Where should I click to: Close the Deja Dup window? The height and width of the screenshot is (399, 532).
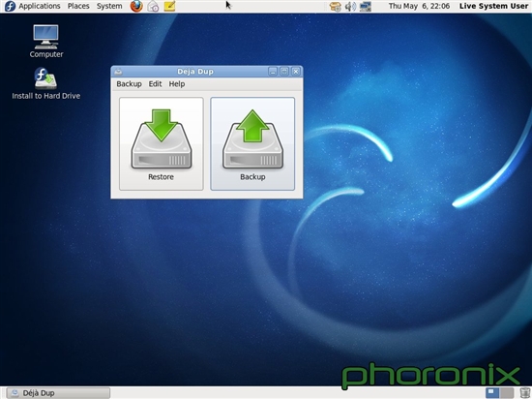(x=296, y=72)
